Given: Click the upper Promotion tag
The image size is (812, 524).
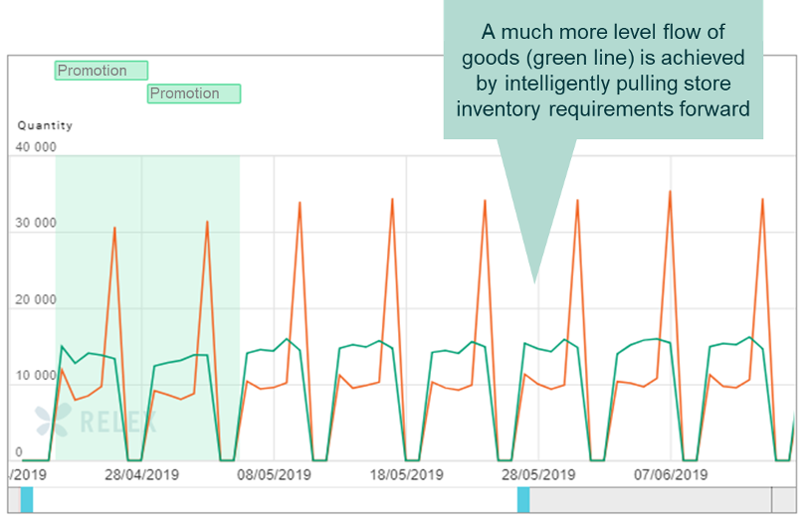Looking at the screenshot, I should 101,71.
